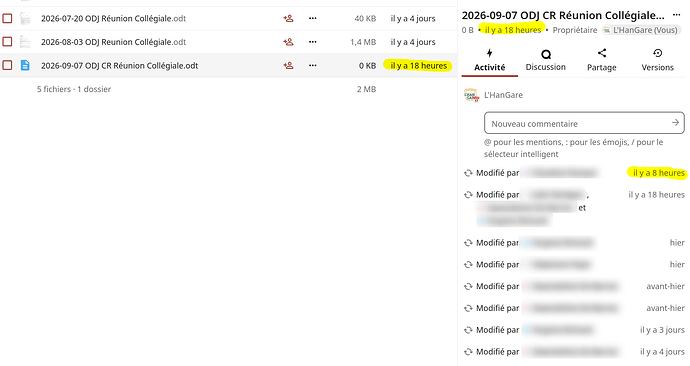Click the il y a 4 jours activity timestamp
This screenshot has height=366, width=690.
coord(662,352)
